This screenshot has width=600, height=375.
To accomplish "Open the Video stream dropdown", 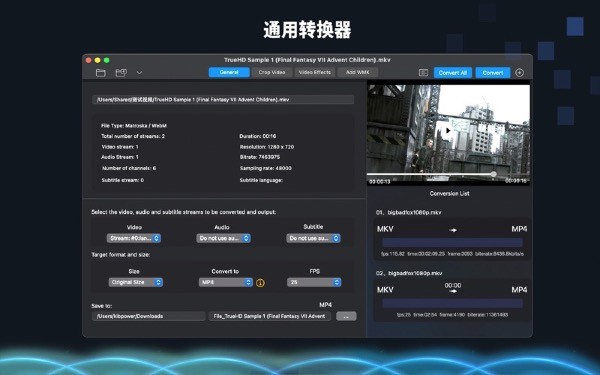I will (x=134, y=238).
